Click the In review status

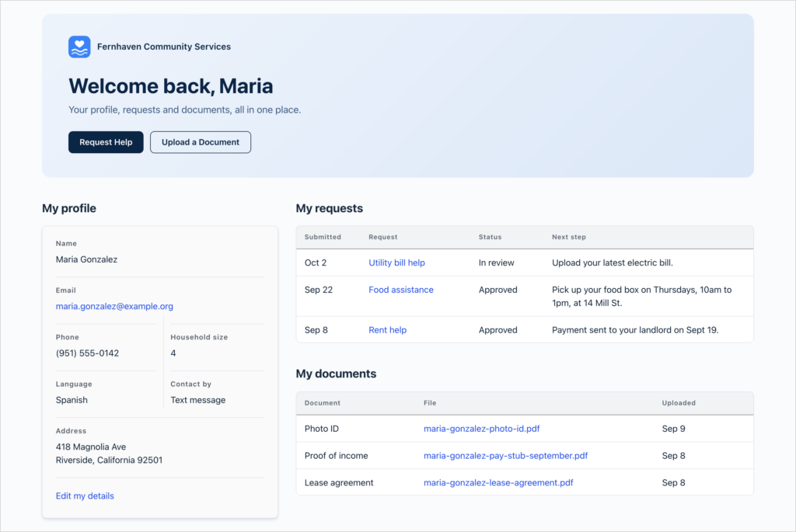coord(497,263)
